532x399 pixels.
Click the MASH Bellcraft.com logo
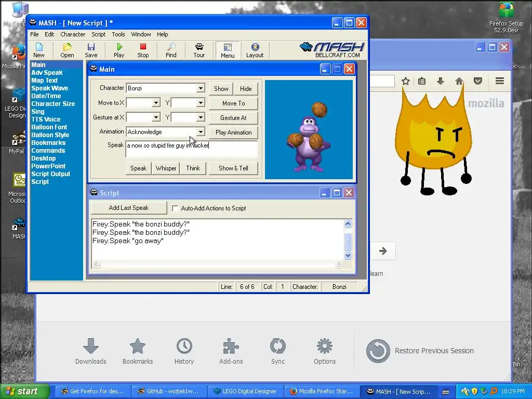point(331,50)
